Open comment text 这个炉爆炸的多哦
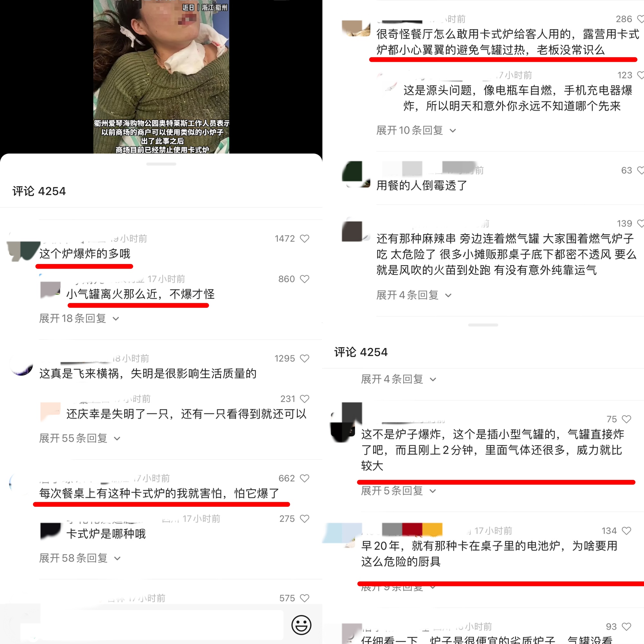 (x=85, y=254)
